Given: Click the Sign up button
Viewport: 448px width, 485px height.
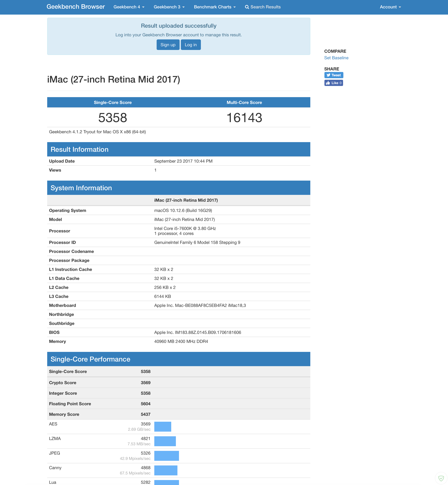Looking at the screenshot, I should click(x=168, y=45).
